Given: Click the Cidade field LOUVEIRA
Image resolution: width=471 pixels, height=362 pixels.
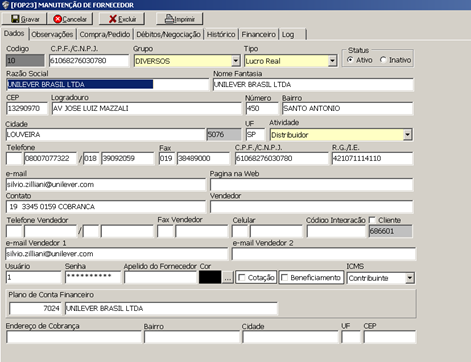Looking at the screenshot, I should pyautogui.click(x=105, y=134).
